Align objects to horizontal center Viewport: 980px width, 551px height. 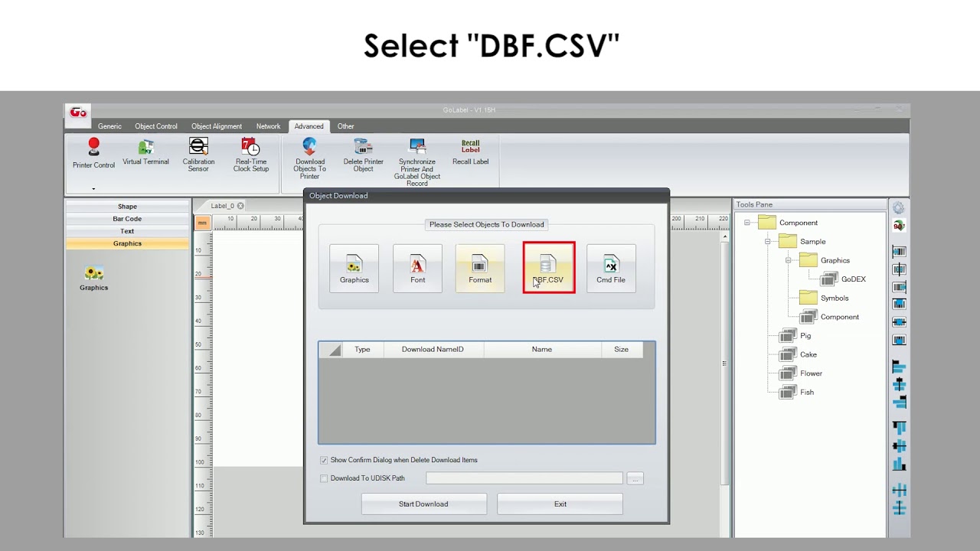tap(899, 385)
